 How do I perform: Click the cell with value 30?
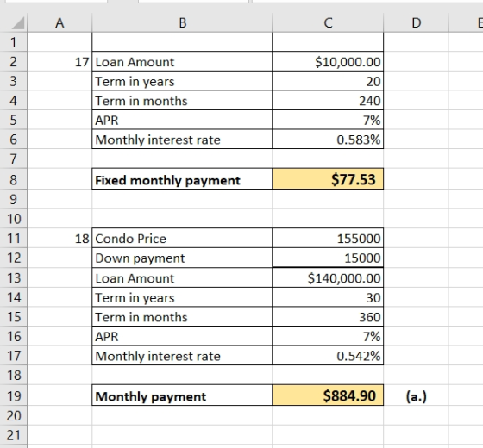click(328, 297)
